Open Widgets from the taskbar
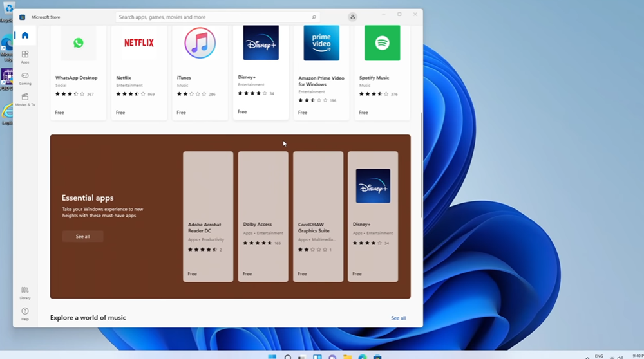The image size is (644, 359). (317, 357)
